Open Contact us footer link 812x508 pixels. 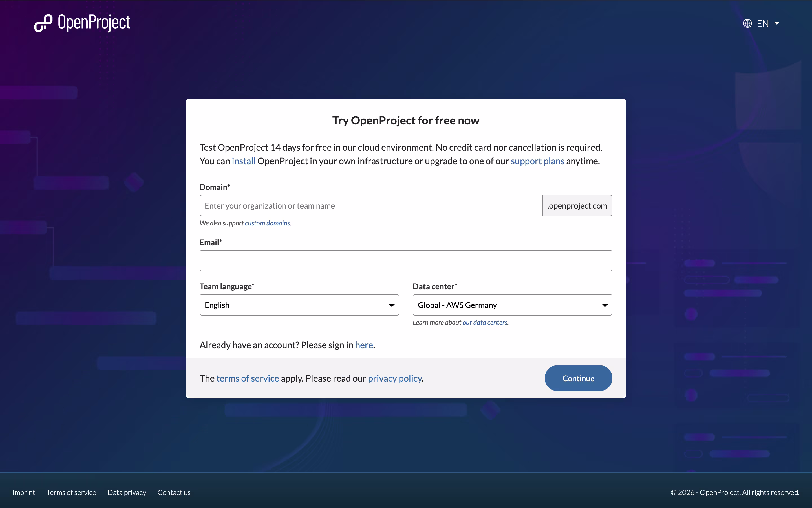pyautogui.click(x=174, y=492)
